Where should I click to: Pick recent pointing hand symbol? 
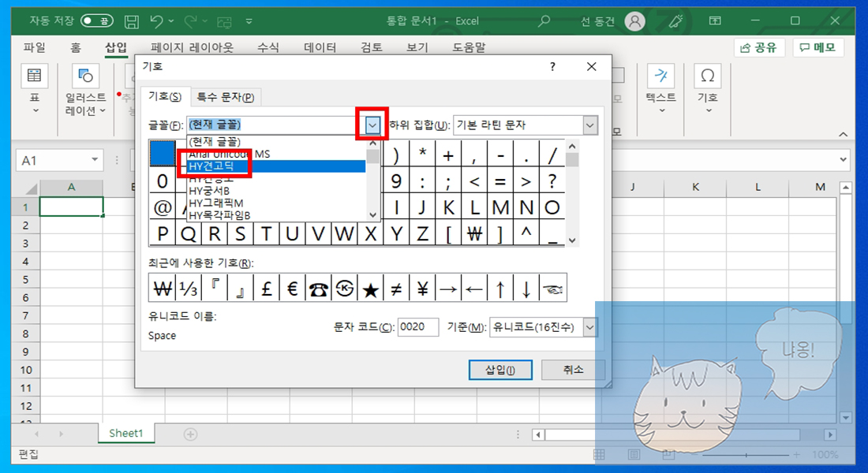tap(552, 288)
